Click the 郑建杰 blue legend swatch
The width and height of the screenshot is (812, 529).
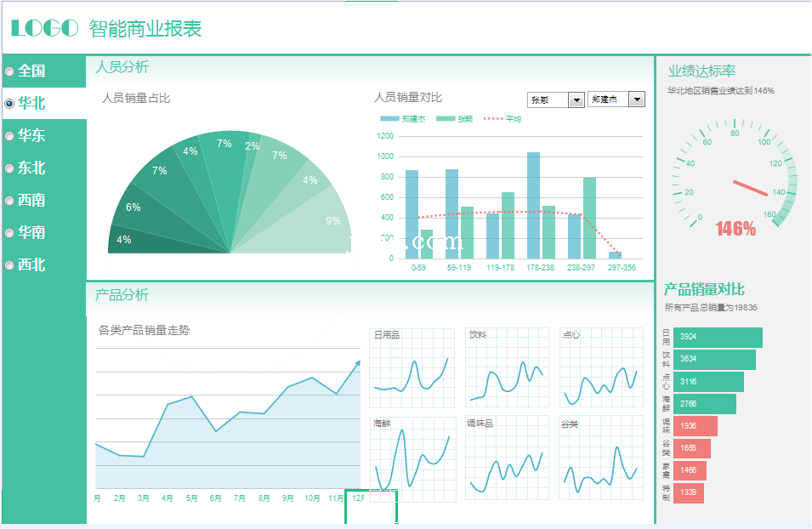(389, 119)
